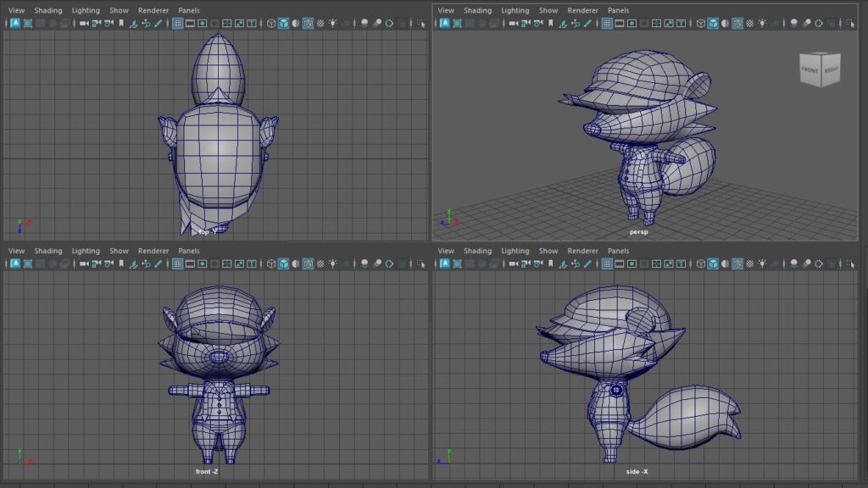Select Wireframe display in the side panel
The height and width of the screenshot is (488, 868).
pos(701,263)
